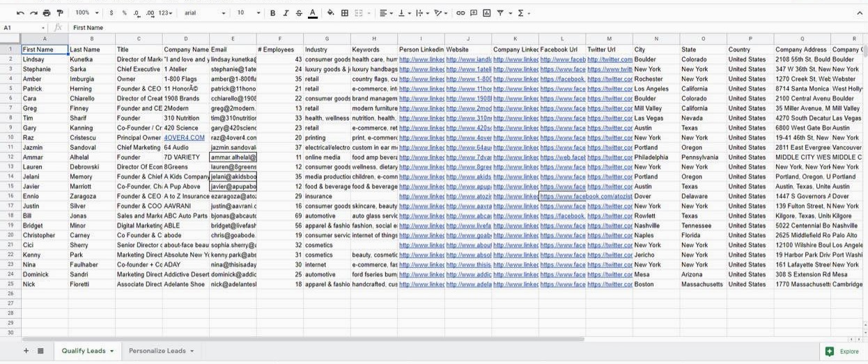Open text wrapping dropdown

[x=422, y=13]
